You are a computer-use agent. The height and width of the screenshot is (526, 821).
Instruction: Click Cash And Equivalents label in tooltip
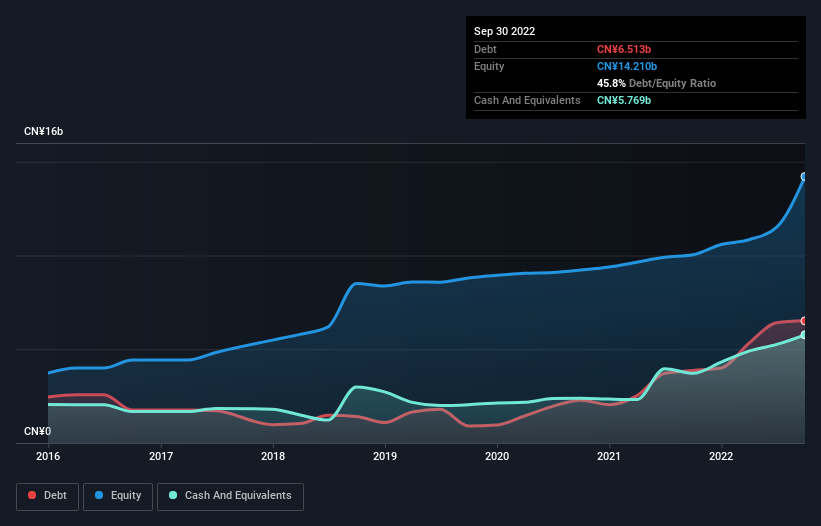pyautogui.click(x=527, y=100)
